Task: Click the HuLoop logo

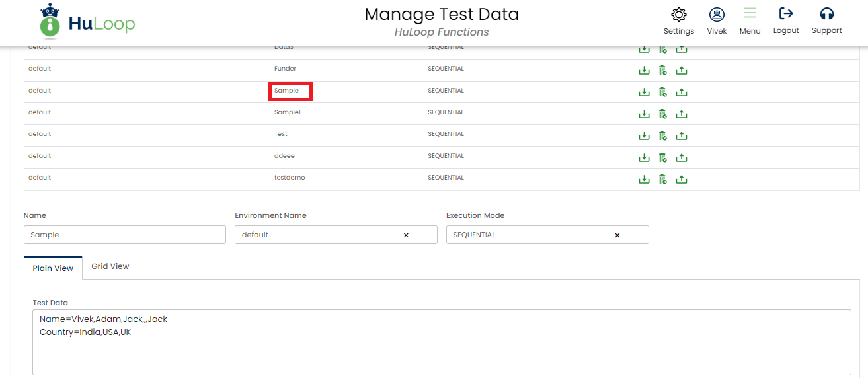Action: (87, 22)
